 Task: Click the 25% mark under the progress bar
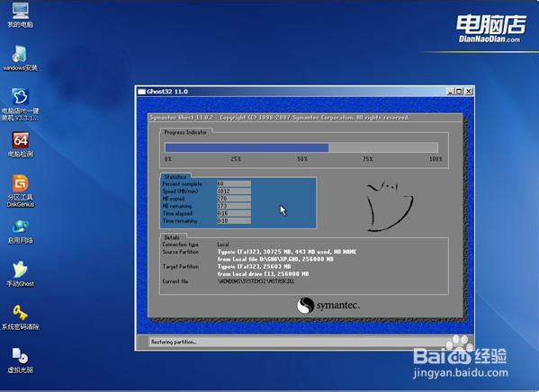236,159
